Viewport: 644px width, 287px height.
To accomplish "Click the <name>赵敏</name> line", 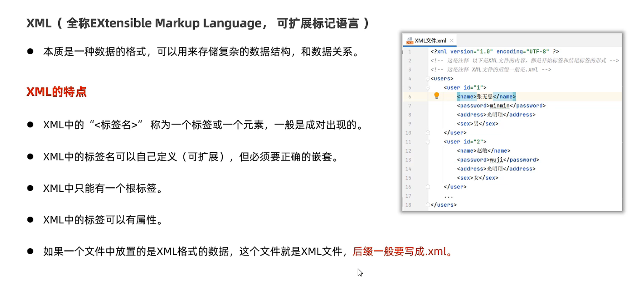I will 484,151.
